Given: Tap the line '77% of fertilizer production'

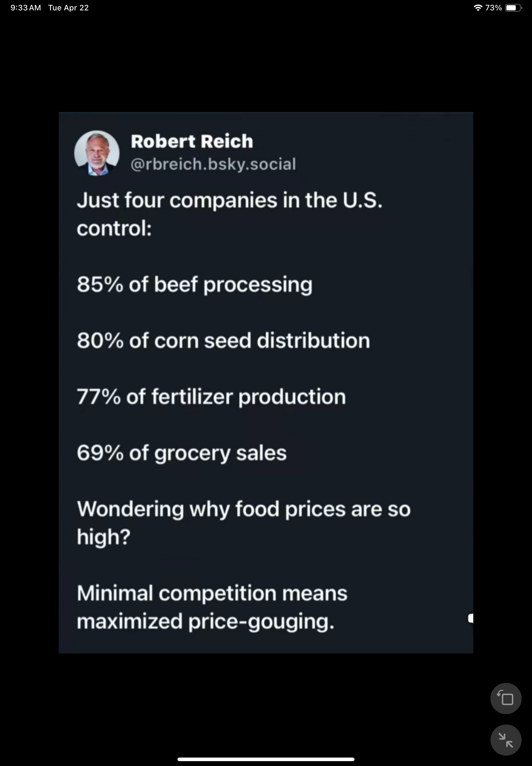Looking at the screenshot, I should pyautogui.click(x=211, y=397).
